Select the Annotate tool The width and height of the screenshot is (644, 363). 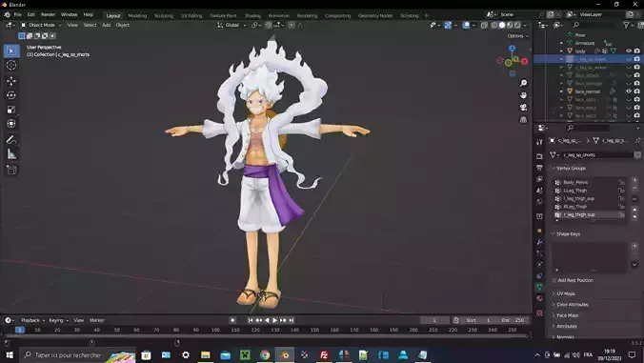coord(11,140)
